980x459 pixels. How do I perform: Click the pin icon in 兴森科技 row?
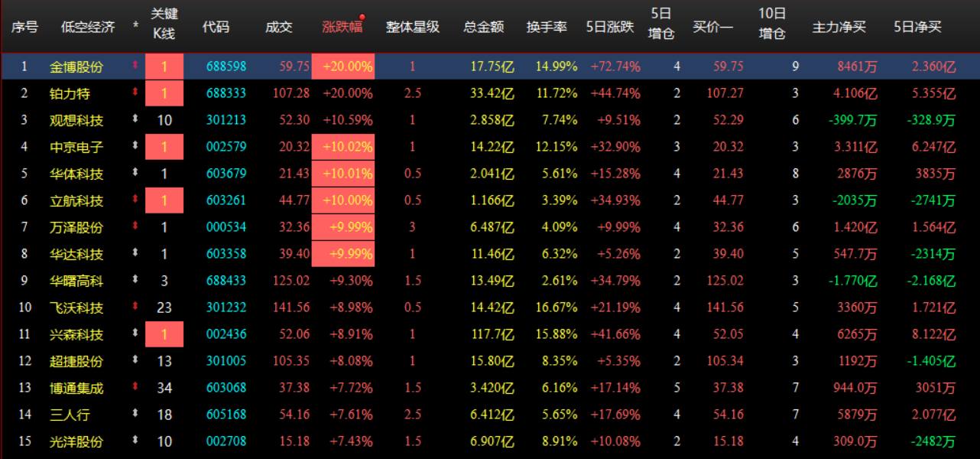click(135, 334)
